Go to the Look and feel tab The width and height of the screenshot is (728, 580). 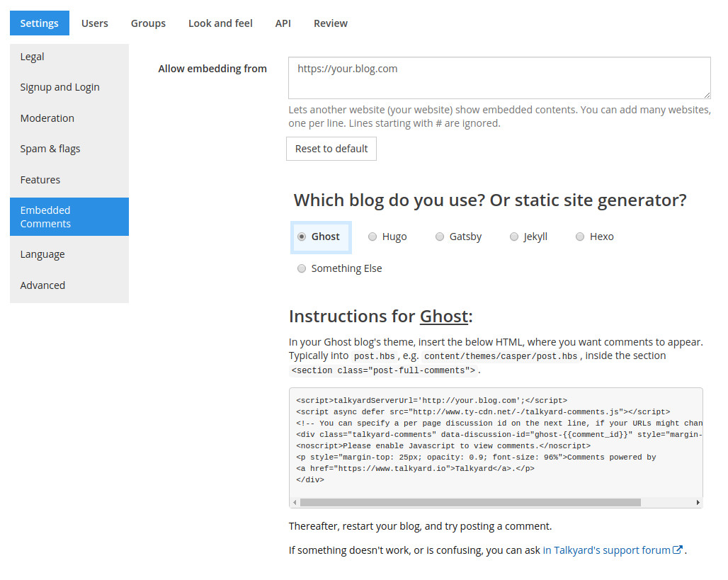click(220, 23)
